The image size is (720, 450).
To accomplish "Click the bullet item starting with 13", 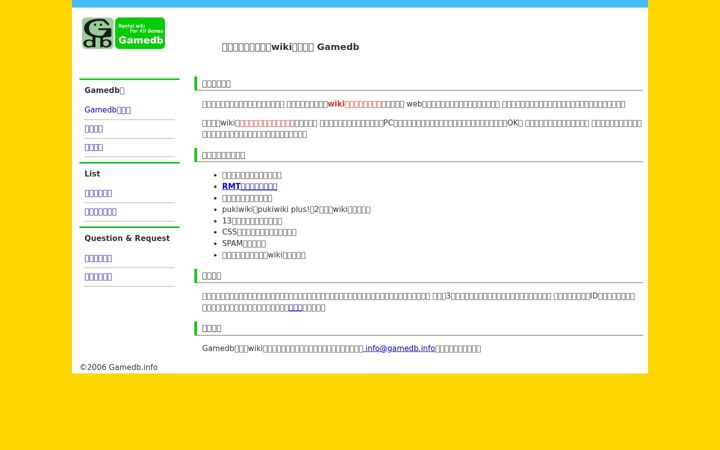I will pos(252,221).
